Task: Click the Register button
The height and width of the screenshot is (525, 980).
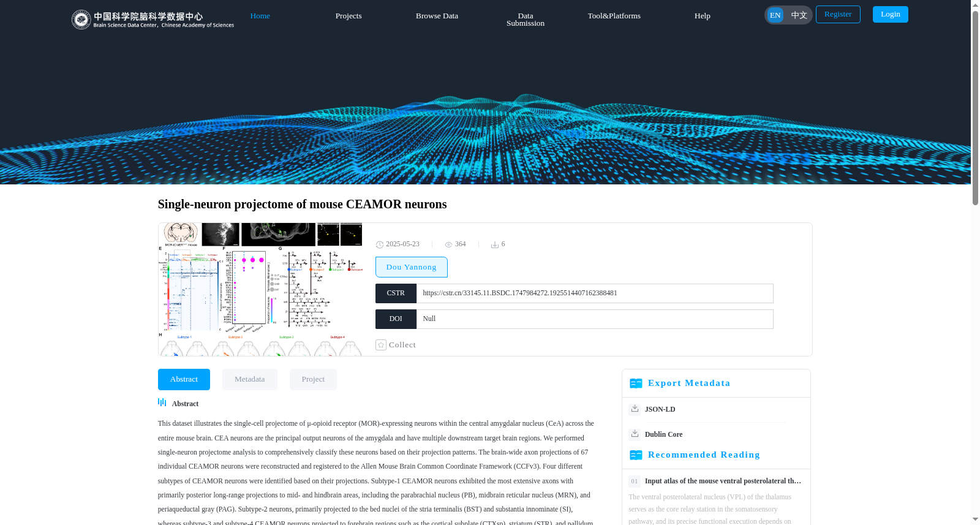Action: tap(838, 14)
